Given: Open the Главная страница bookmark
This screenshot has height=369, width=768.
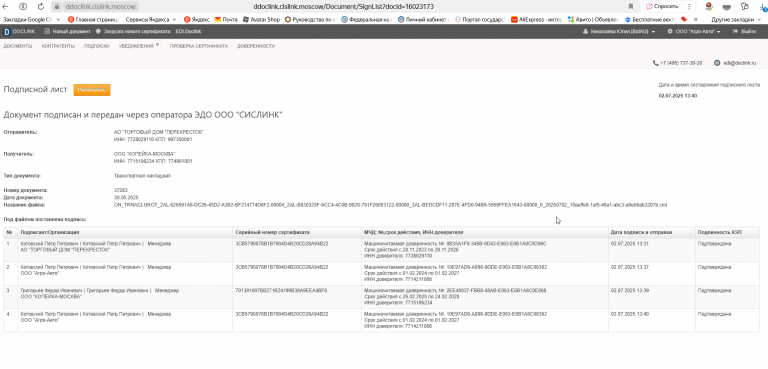Looking at the screenshot, I should coord(93,20).
